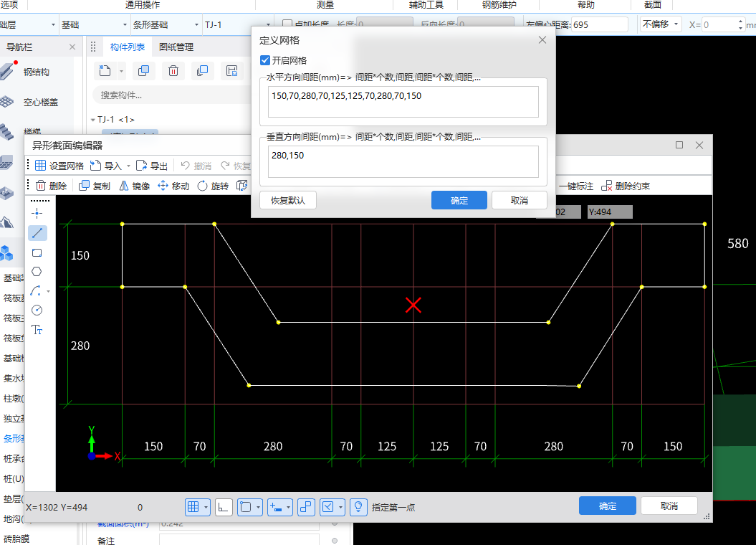Click the 垂直方向间距 input field

click(403, 161)
